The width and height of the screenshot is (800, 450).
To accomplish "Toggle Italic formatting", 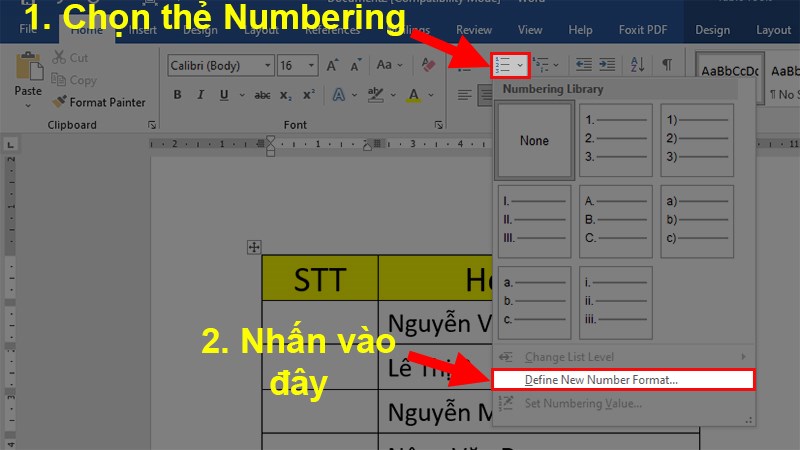I will point(202,95).
